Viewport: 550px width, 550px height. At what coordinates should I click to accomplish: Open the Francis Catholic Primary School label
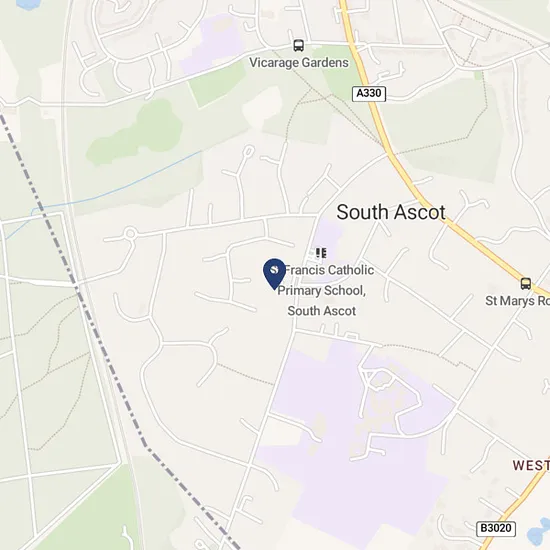point(325,290)
